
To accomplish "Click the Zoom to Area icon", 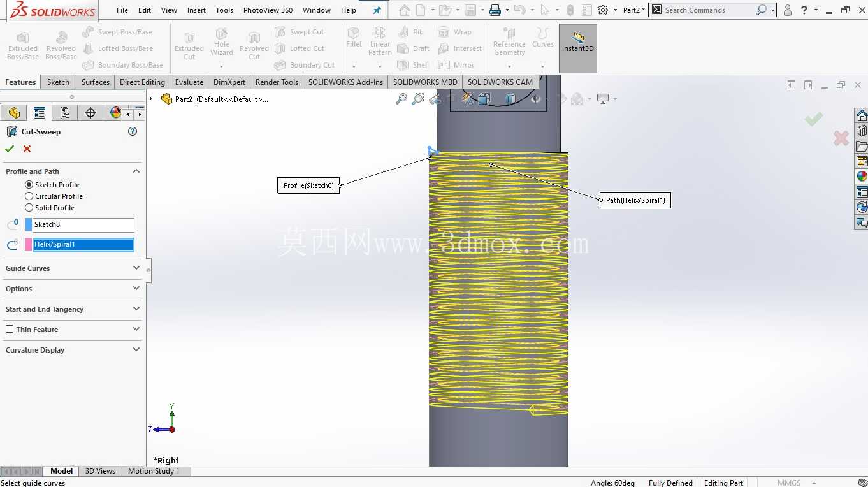I will [418, 99].
